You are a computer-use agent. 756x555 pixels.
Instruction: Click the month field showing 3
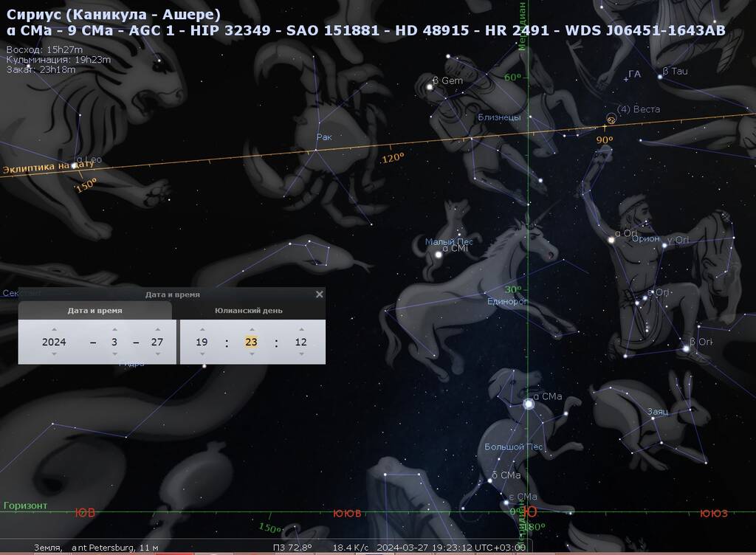tap(114, 342)
